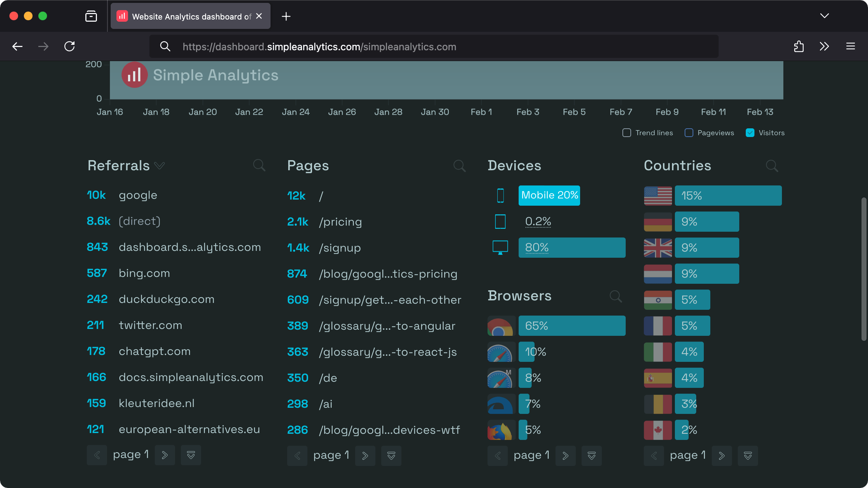Viewport: 868px width, 488px height.
Task: Open the Countries search magnifier
Action: click(772, 166)
